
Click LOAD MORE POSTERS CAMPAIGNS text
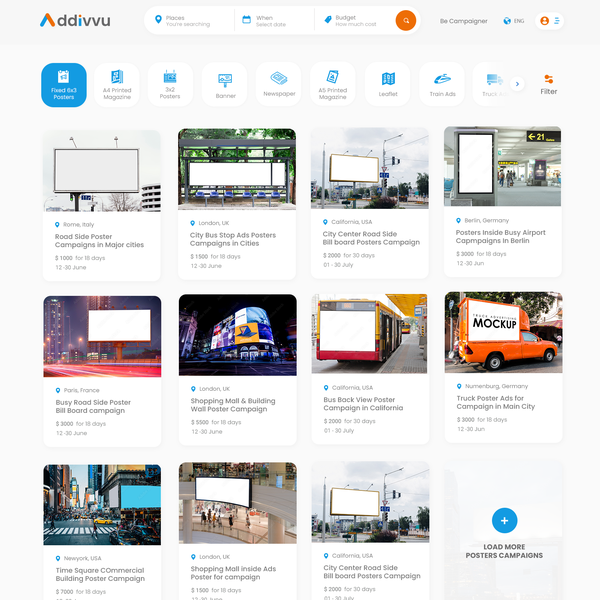[504, 551]
